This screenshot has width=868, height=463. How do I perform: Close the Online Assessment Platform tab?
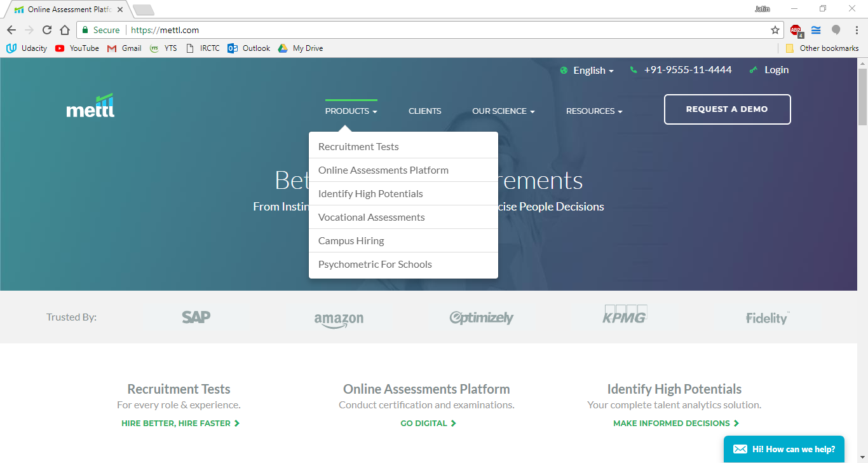[120, 10]
